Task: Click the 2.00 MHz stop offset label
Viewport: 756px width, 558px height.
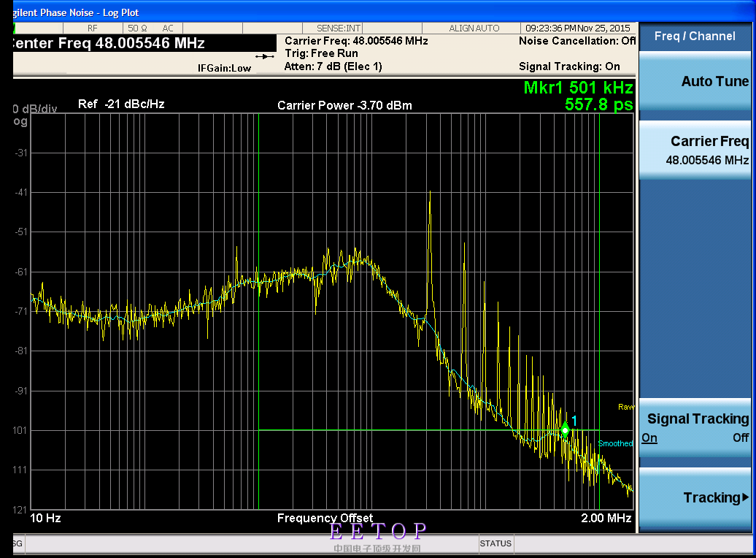Action: pyautogui.click(x=606, y=518)
